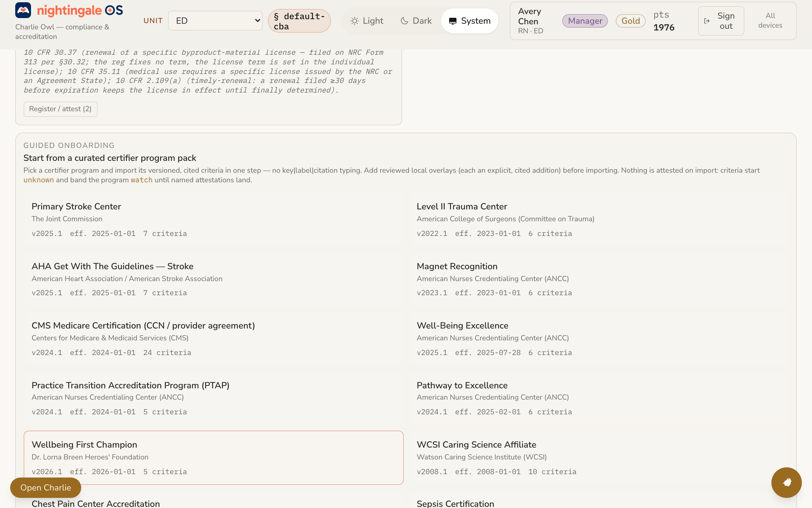Click the moon icon for Dark theme
Viewport: 812px width, 508px height.
tap(404, 21)
